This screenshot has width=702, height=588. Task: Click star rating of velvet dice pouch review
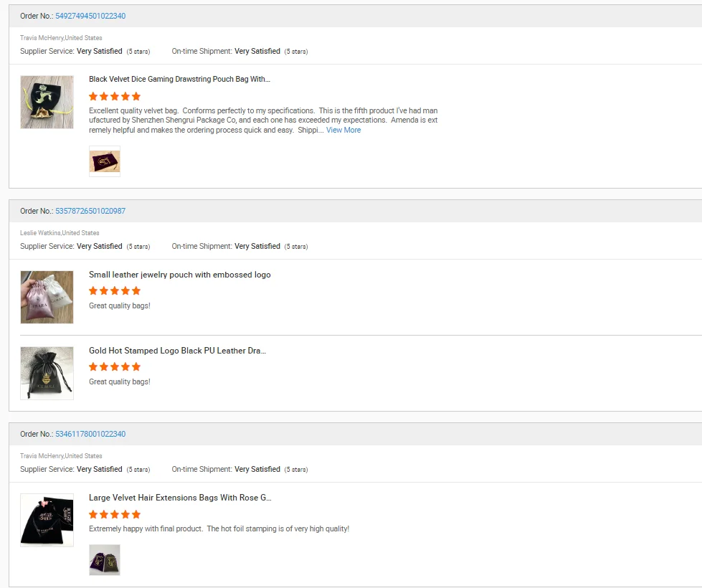[x=115, y=96]
